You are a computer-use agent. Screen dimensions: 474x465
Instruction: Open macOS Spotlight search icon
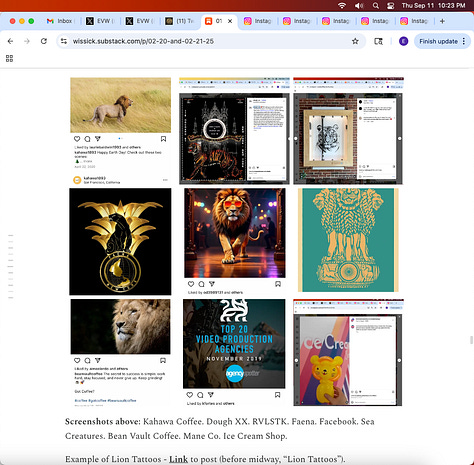coord(376,6)
